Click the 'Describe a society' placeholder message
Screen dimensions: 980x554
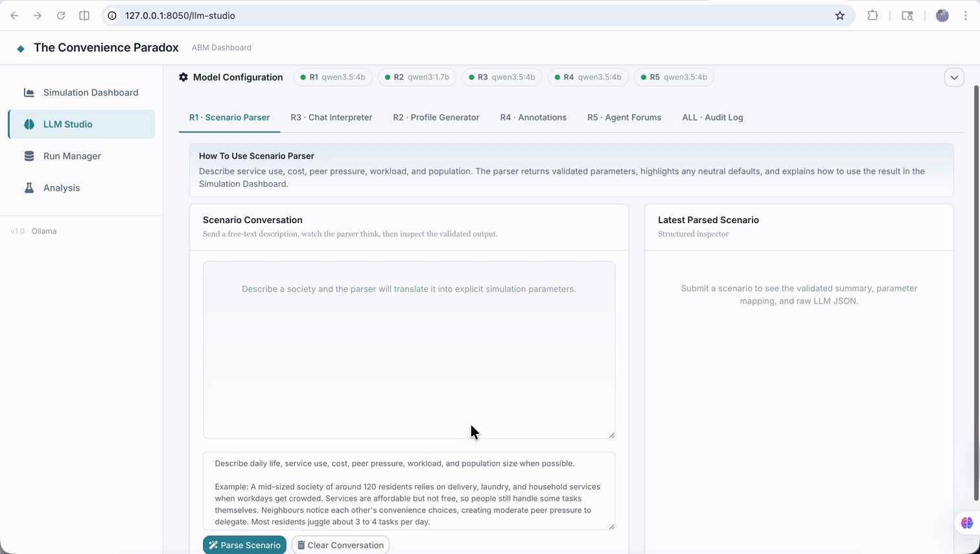coord(409,289)
